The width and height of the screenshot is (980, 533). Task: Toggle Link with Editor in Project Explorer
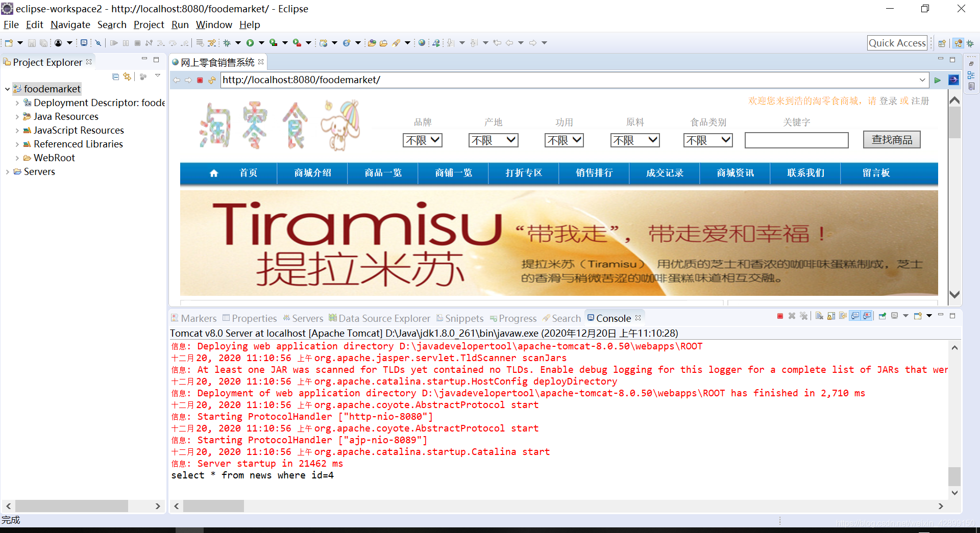(x=127, y=77)
